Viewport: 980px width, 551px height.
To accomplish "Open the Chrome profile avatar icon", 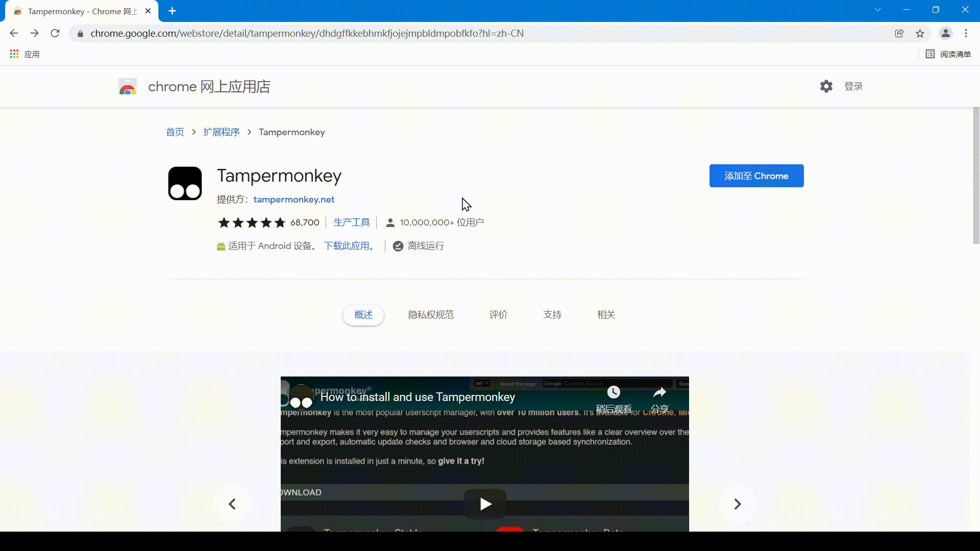I will point(945,34).
